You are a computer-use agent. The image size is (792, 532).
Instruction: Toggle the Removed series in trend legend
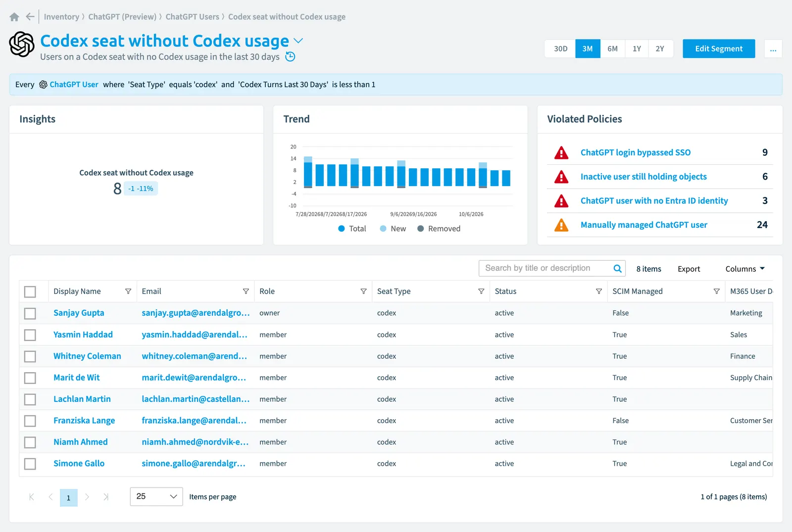point(439,229)
